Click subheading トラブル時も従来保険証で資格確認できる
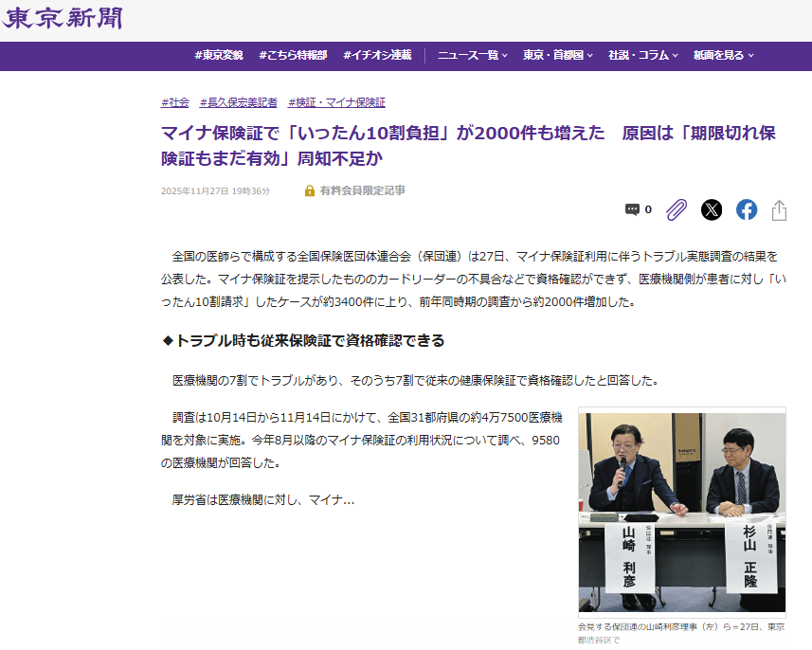812x650 pixels. (x=303, y=341)
